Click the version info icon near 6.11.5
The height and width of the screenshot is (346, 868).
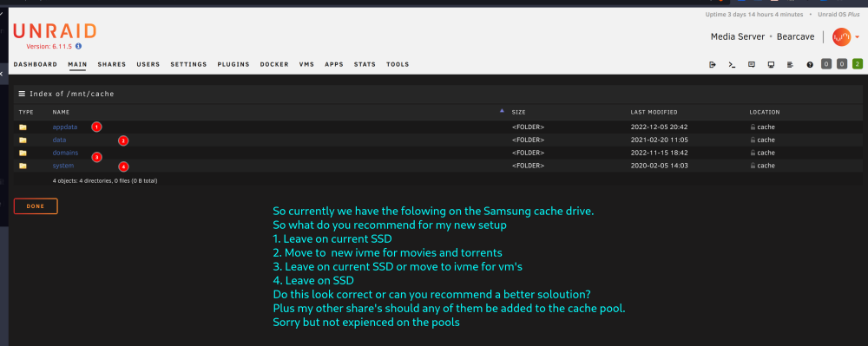(79, 47)
